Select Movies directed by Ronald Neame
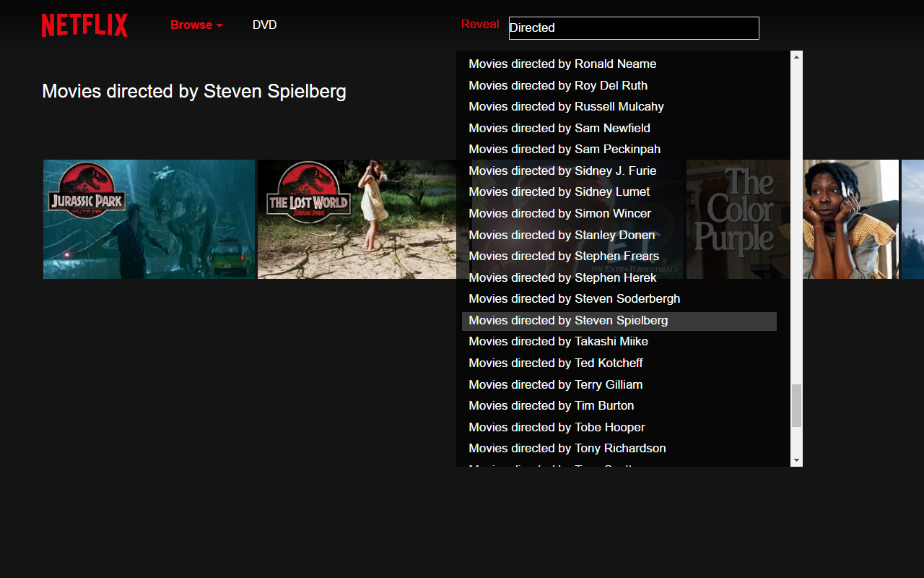This screenshot has width=924, height=578. [619, 64]
